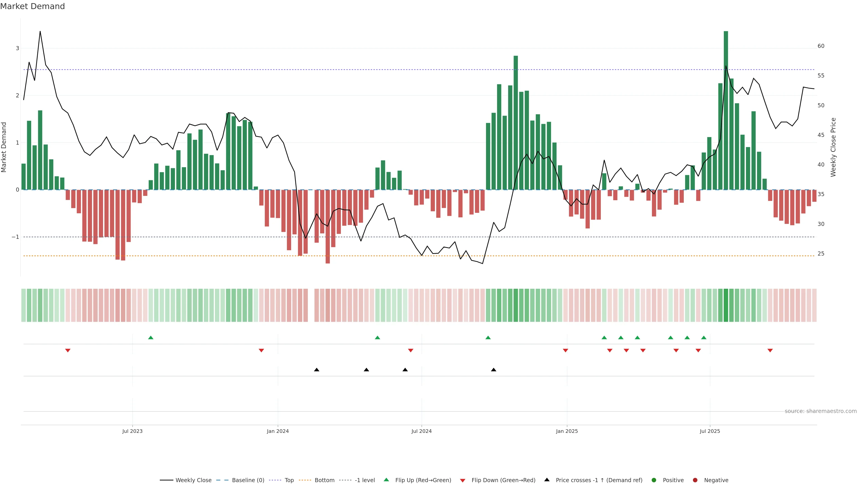Image resolution: width=868 pixels, height=488 pixels.
Task: Click the Jan 2025 x-axis label
Action: point(567,431)
